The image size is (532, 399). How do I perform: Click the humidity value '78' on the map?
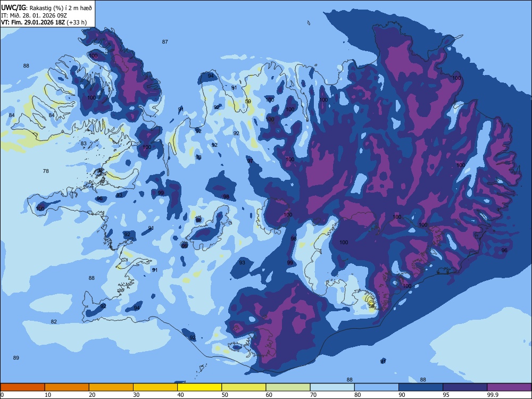pyautogui.click(x=46, y=171)
